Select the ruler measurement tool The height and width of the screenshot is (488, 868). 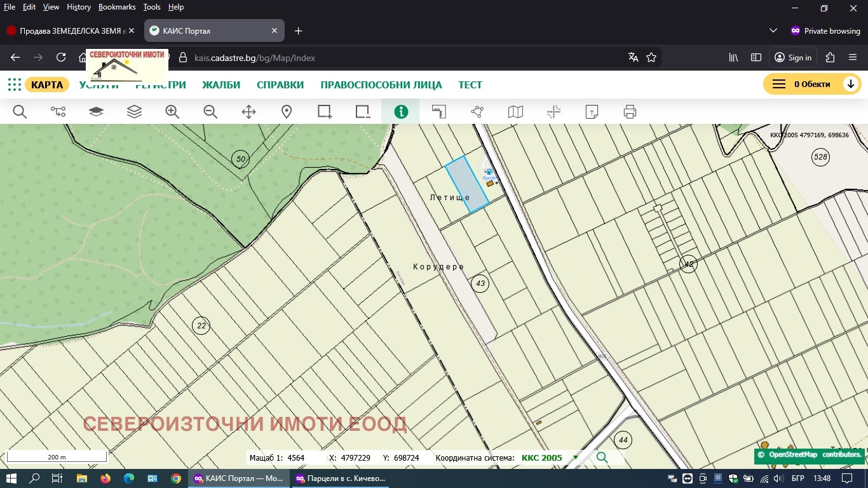439,112
